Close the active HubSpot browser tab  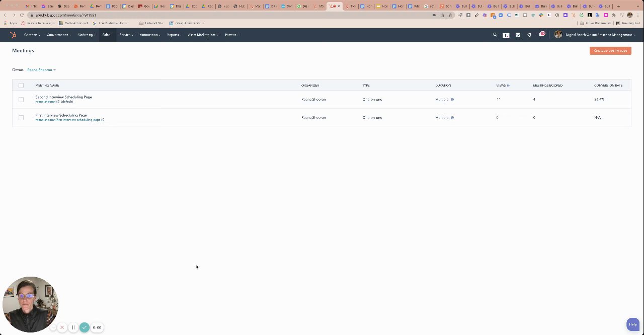(x=339, y=6)
